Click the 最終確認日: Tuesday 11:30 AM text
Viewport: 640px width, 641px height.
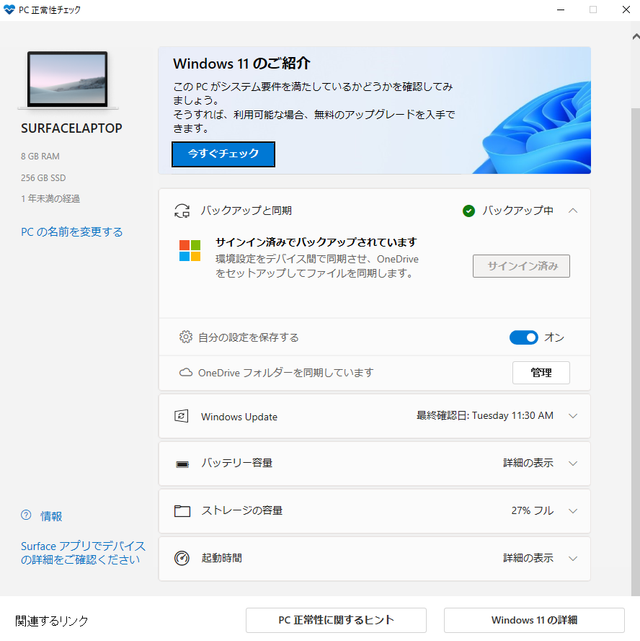coord(485,416)
